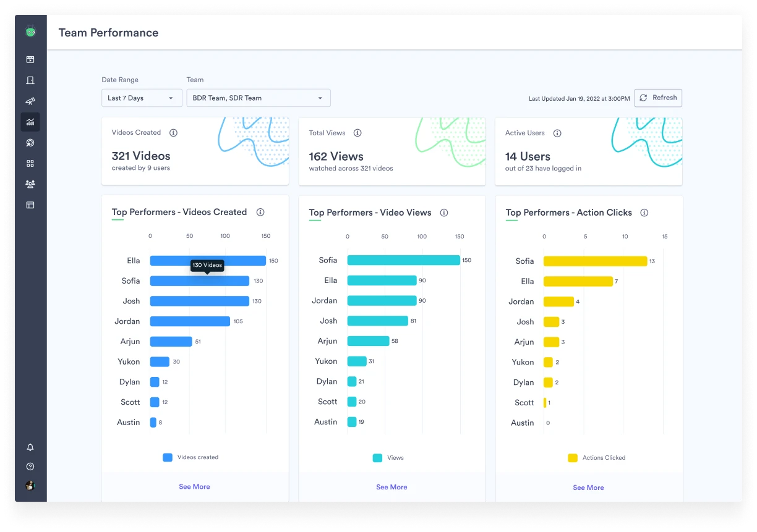
Task: Click the name Dylan in Video Views chart
Action: tap(327, 381)
